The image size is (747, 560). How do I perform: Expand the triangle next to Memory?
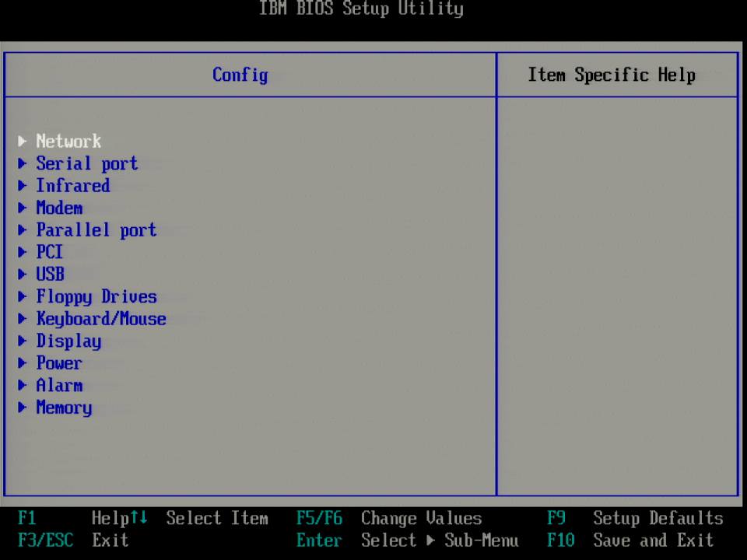pyautogui.click(x=23, y=408)
